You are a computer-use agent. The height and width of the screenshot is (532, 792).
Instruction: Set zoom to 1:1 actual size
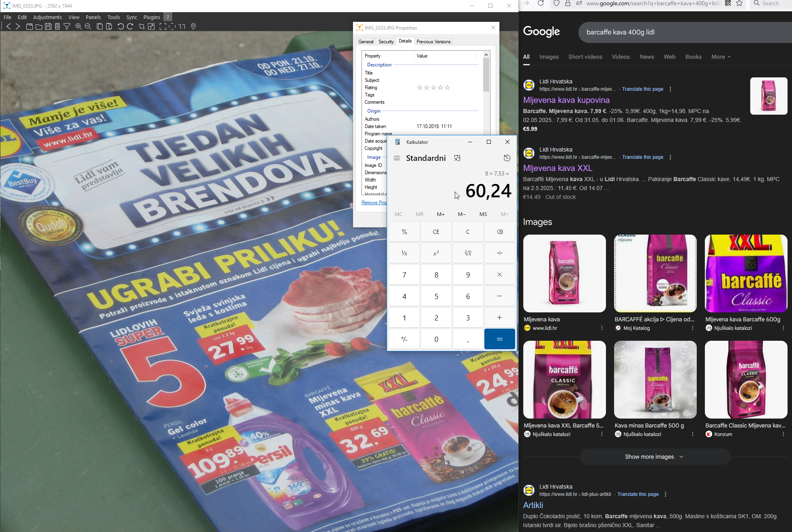click(182, 26)
